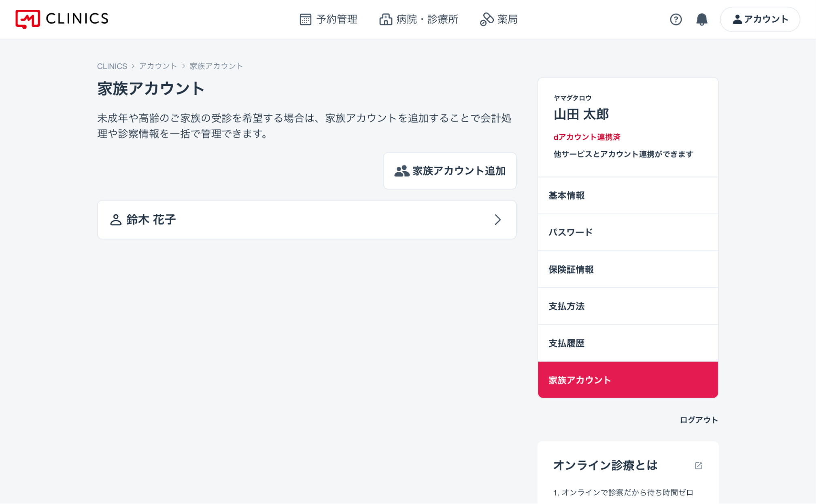Click person icon next to 鈴木 花子
Image resolution: width=816 pixels, height=504 pixels.
pos(116,220)
